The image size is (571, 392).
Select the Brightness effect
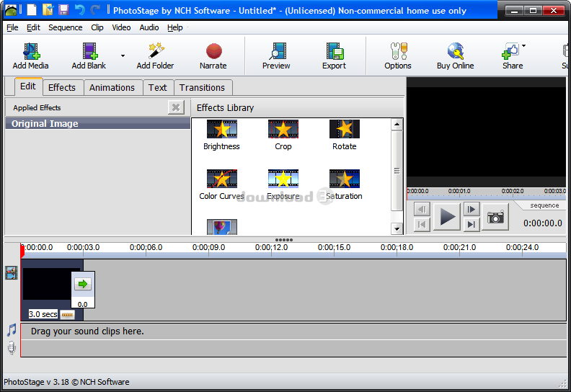pos(221,130)
